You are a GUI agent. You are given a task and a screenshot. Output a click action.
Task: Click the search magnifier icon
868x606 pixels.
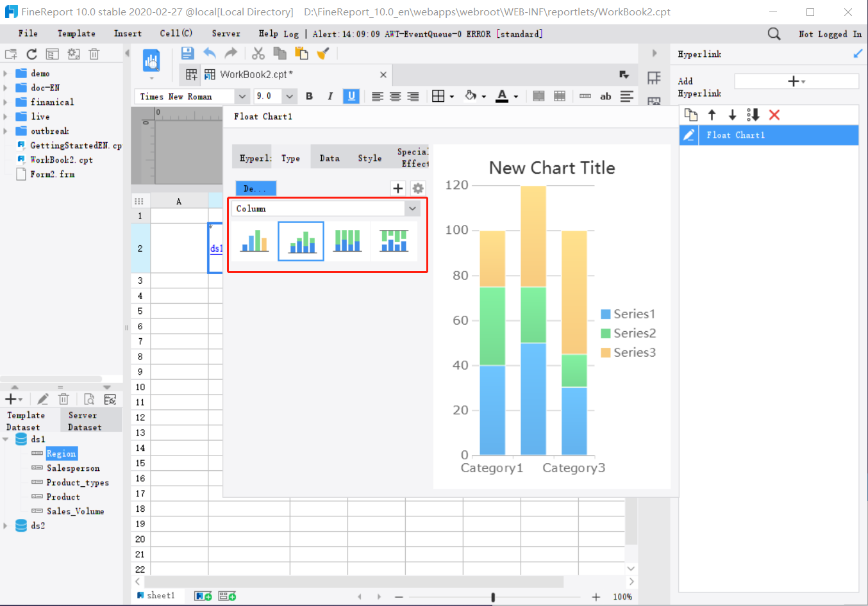pos(774,34)
